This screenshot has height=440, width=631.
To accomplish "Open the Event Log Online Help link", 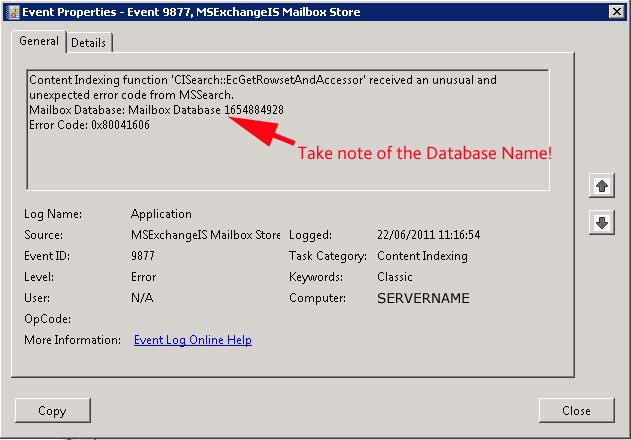I will point(193,340).
